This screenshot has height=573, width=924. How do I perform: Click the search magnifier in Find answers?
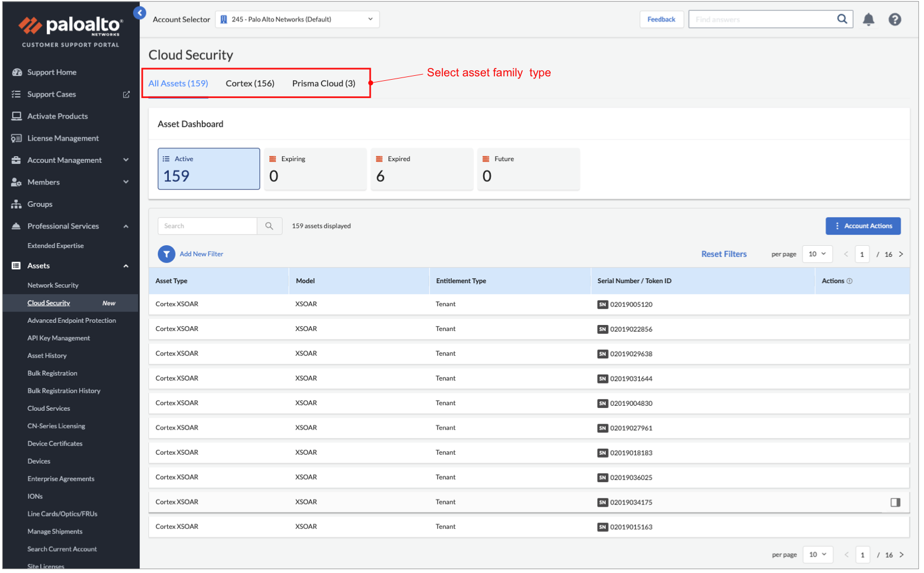[842, 19]
